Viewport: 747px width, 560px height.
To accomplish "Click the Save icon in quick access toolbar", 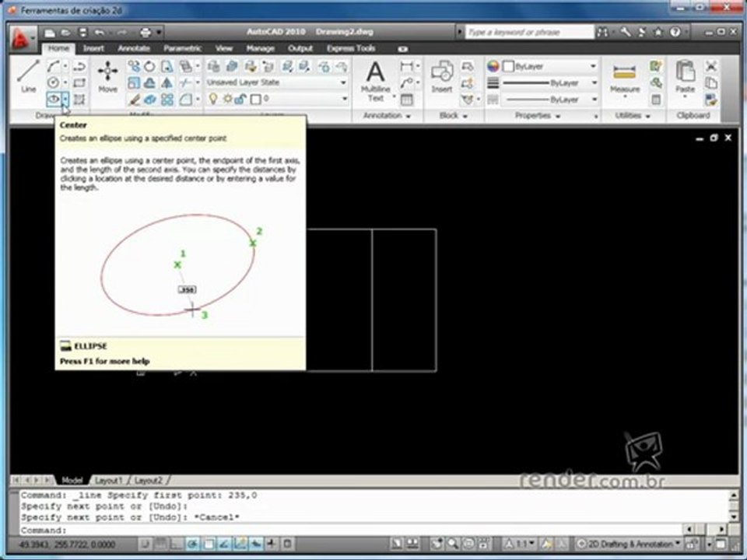I will (x=82, y=33).
